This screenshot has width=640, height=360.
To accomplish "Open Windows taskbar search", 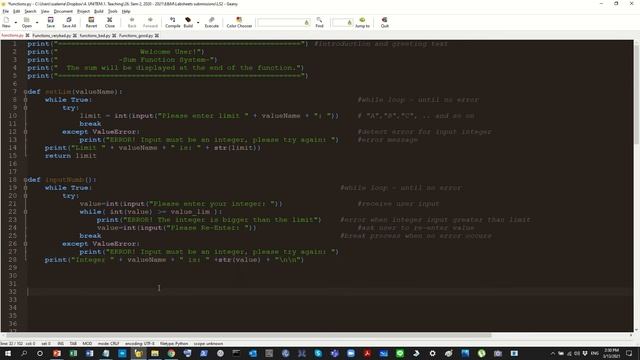I will point(24,353).
